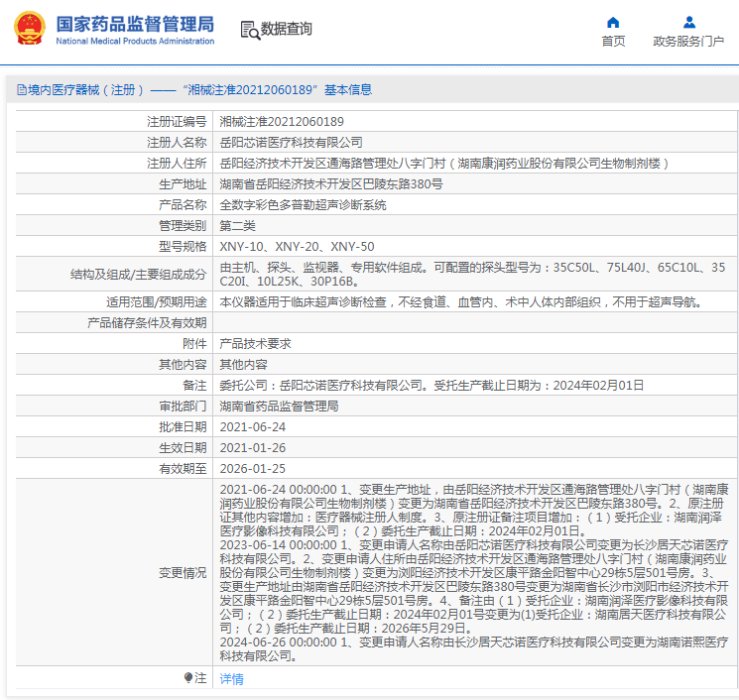Click 结构及组成/主要组成成分 label
The image size is (739, 700).
tap(138, 275)
